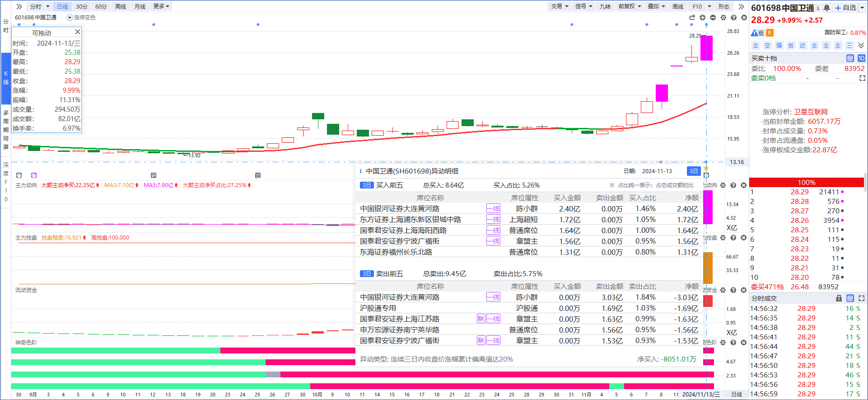Open settings gear of 神奇色阶 indicator
Image resolution: width=868 pixels, height=400 pixels.
coord(723,343)
